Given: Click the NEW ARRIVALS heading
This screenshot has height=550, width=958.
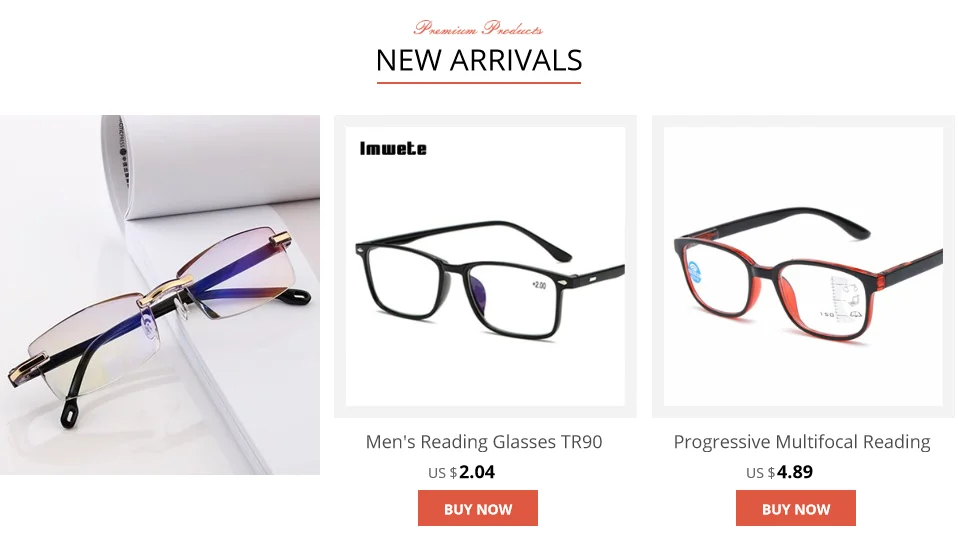Looking at the screenshot, I should tap(479, 60).
